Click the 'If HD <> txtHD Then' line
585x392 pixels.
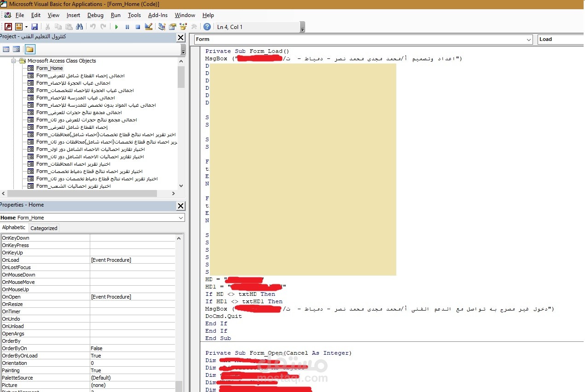click(240, 294)
